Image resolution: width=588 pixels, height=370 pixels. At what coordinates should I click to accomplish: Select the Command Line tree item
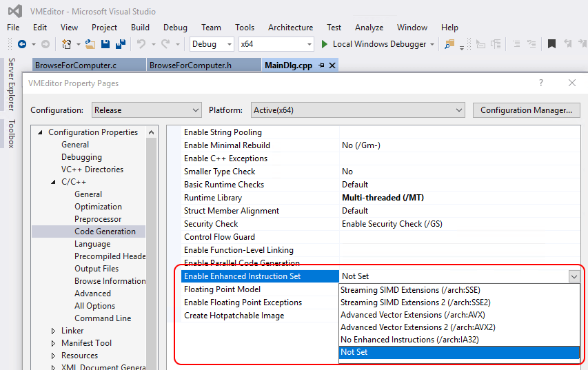pyautogui.click(x=103, y=318)
